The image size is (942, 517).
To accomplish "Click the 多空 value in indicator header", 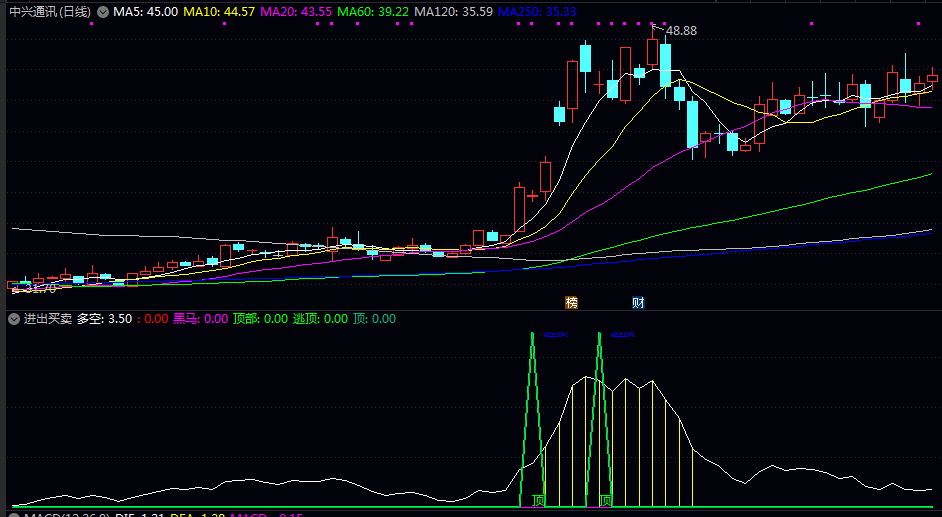I will (104, 319).
